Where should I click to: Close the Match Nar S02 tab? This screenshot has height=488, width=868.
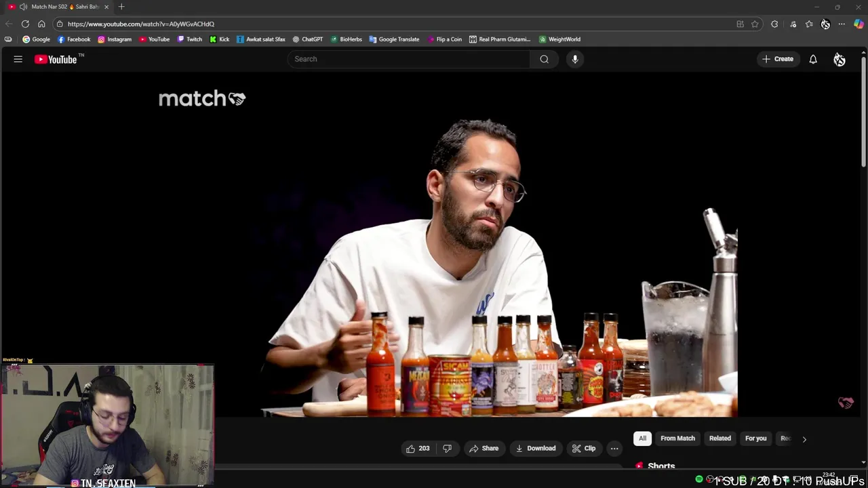106,7
